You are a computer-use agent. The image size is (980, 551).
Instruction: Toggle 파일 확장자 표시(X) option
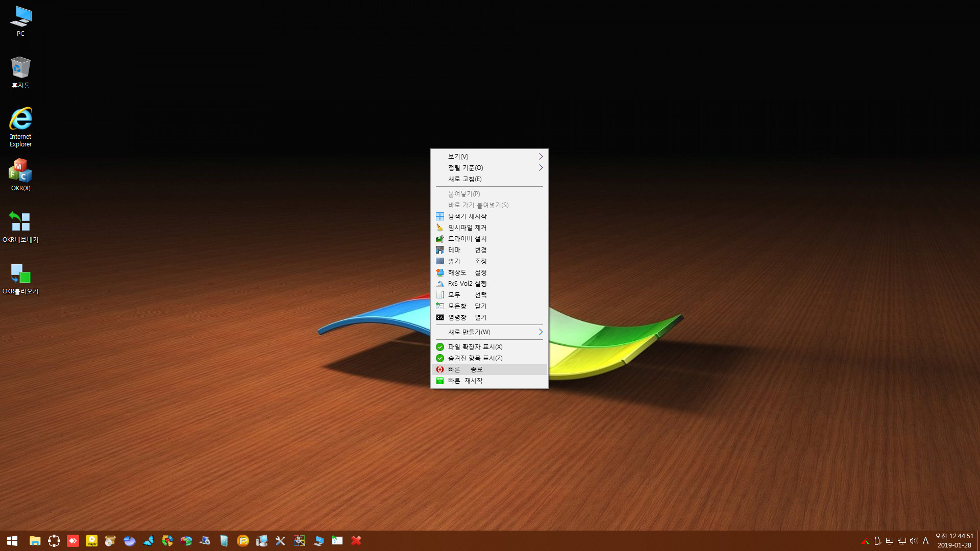coord(489,347)
